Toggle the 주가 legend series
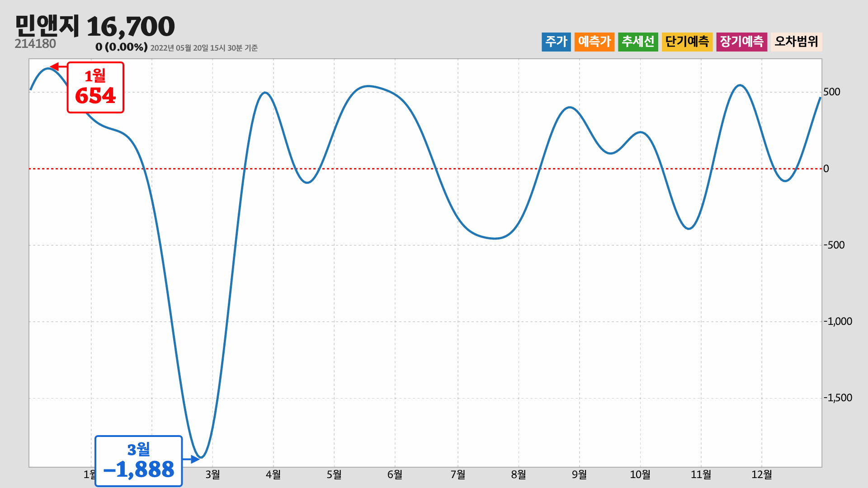 [556, 42]
